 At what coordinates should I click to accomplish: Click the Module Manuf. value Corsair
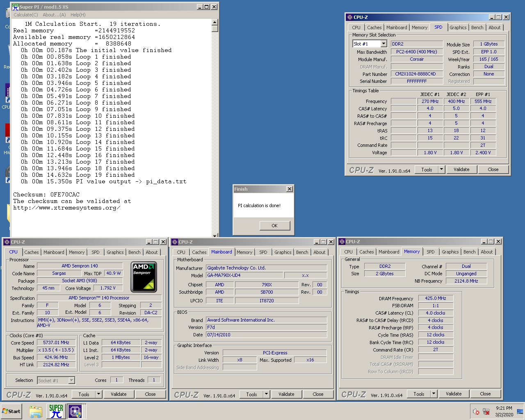point(417,59)
